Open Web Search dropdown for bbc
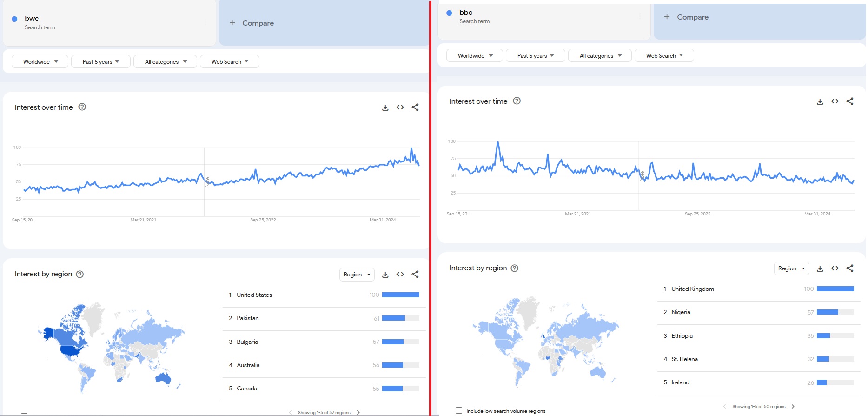The height and width of the screenshot is (416, 868). 664,55
